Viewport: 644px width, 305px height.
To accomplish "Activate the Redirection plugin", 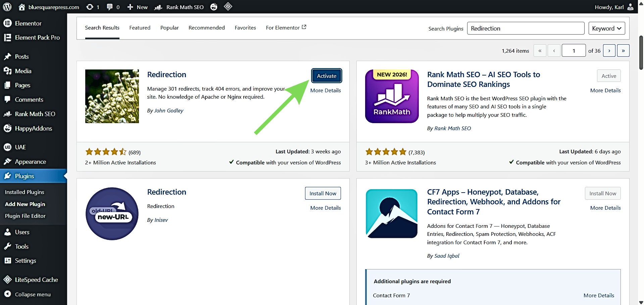I will pos(327,76).
